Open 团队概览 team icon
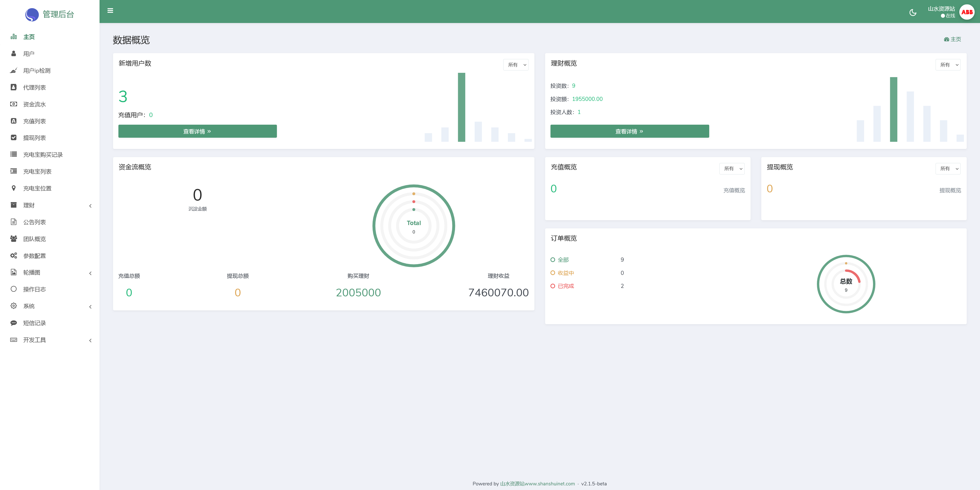 14,239
